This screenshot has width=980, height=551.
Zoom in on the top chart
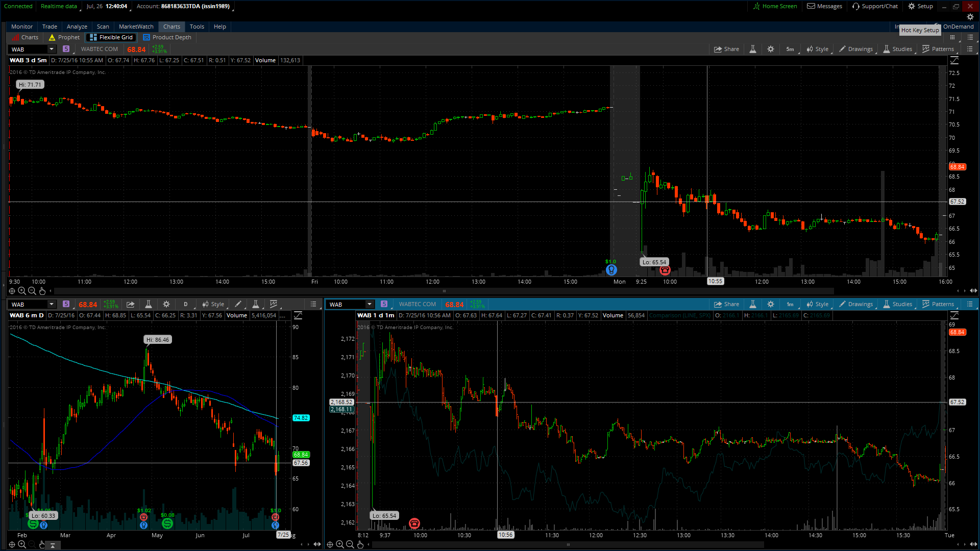[22, 291]
